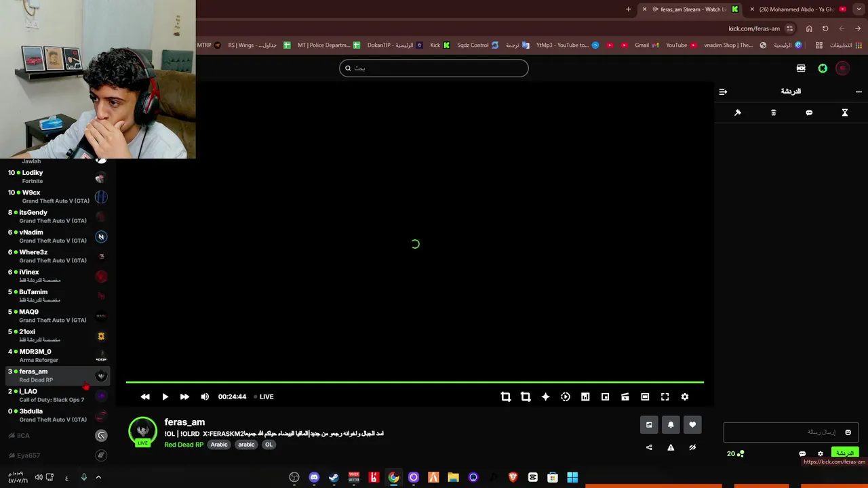Screen dimensions: 868x488
Task: Toggle theater mode in the player
Action: tap(645, 396)
